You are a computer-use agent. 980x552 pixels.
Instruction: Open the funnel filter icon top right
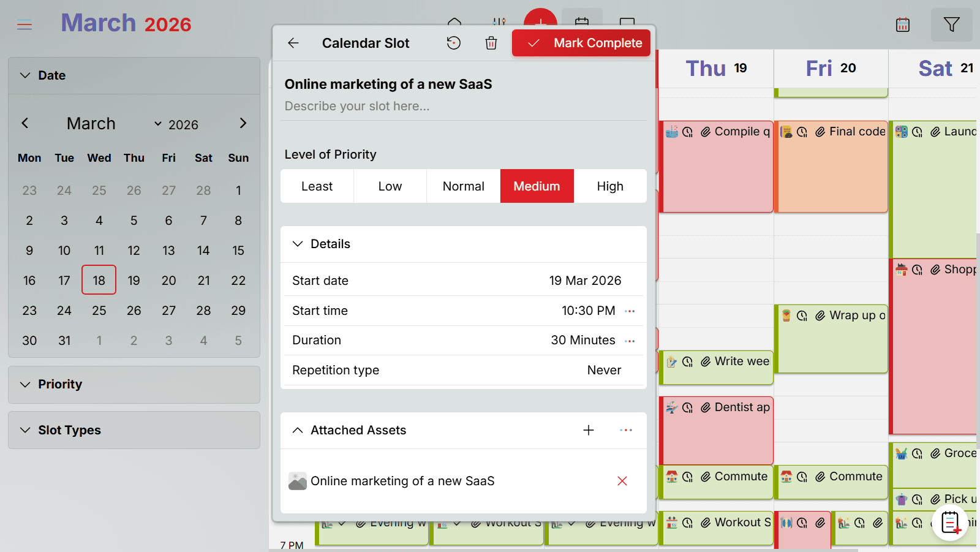pos(951,25)
